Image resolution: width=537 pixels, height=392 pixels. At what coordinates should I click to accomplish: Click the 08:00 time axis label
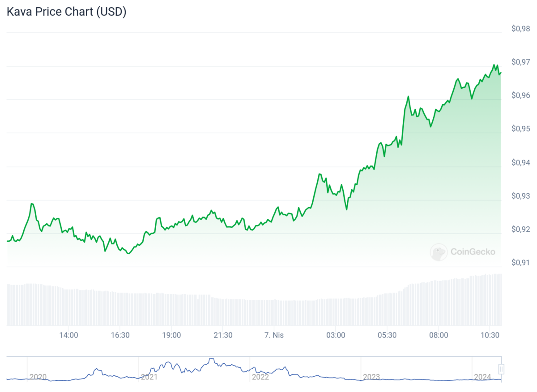click(439, 335)
